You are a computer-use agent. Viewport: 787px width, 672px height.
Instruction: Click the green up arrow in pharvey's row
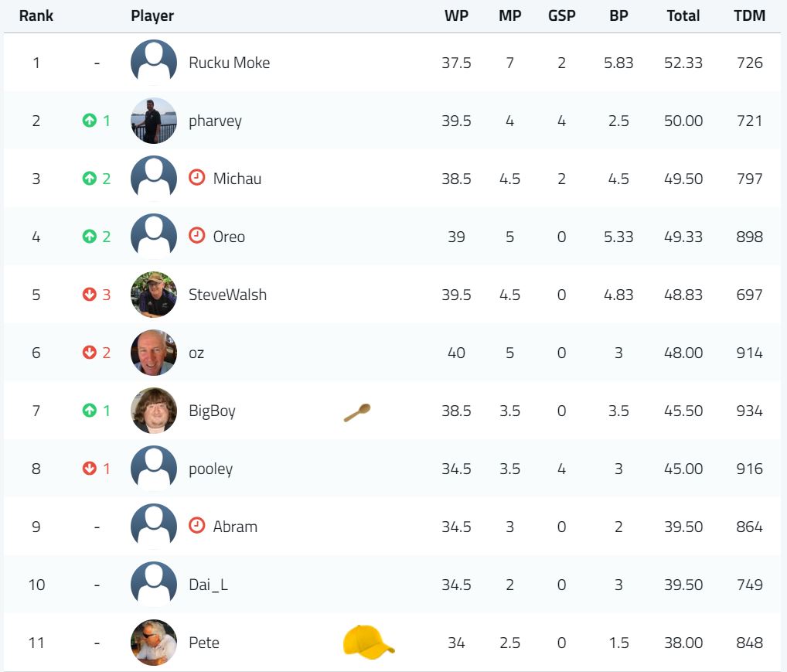point(90,121)
